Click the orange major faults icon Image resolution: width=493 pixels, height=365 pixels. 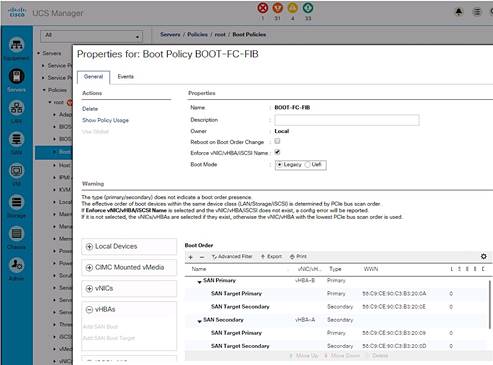tap(277, 8)
